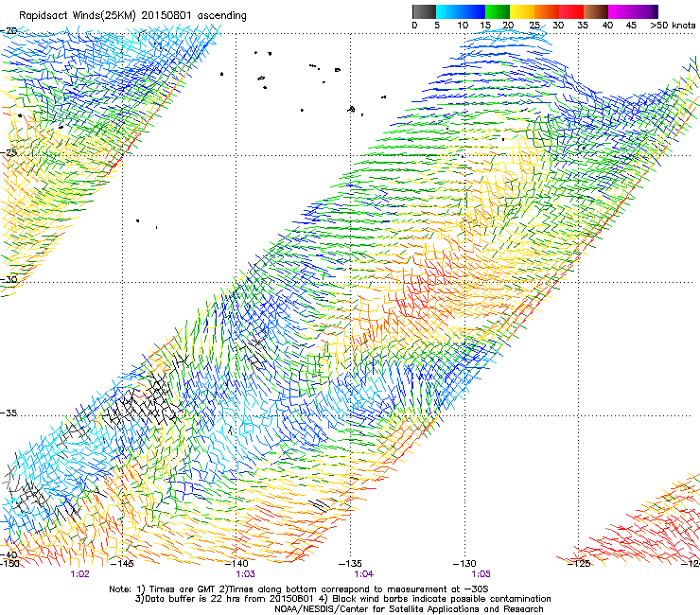
Task: Click the note line 'Times are GMT'
Action: (299, 589)
